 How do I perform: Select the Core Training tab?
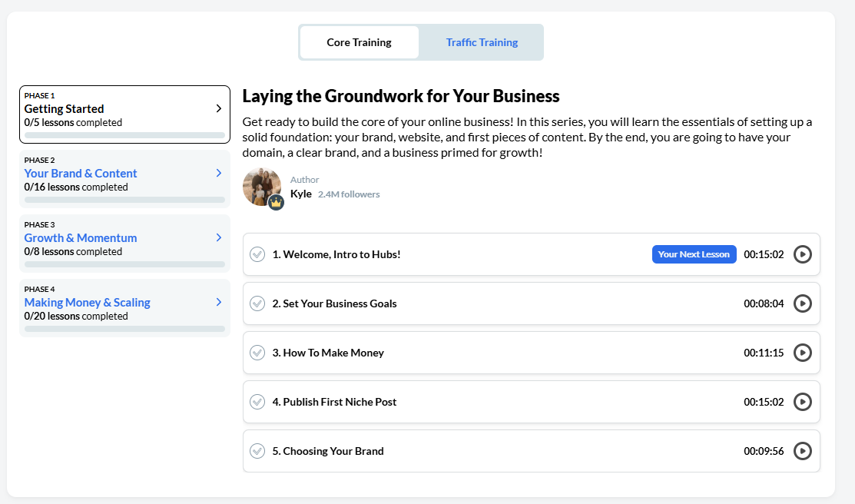click(359, 42)
